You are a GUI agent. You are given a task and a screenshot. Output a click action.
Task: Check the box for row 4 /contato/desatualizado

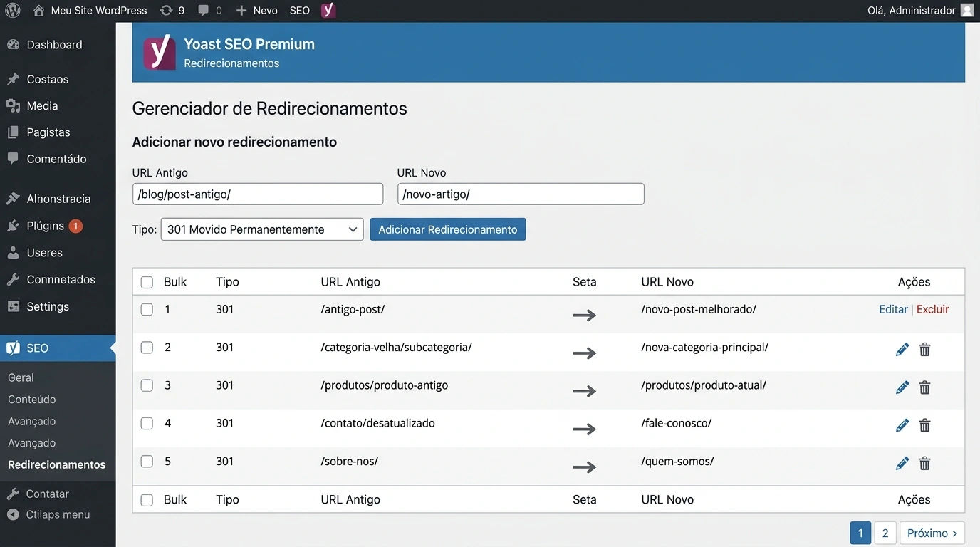click(x=147, y=423)
